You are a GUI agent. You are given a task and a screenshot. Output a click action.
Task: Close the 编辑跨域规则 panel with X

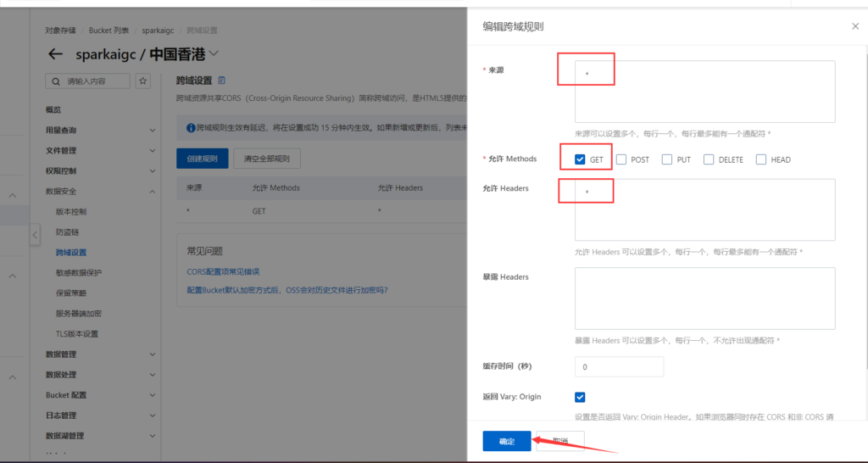(854, 26)
